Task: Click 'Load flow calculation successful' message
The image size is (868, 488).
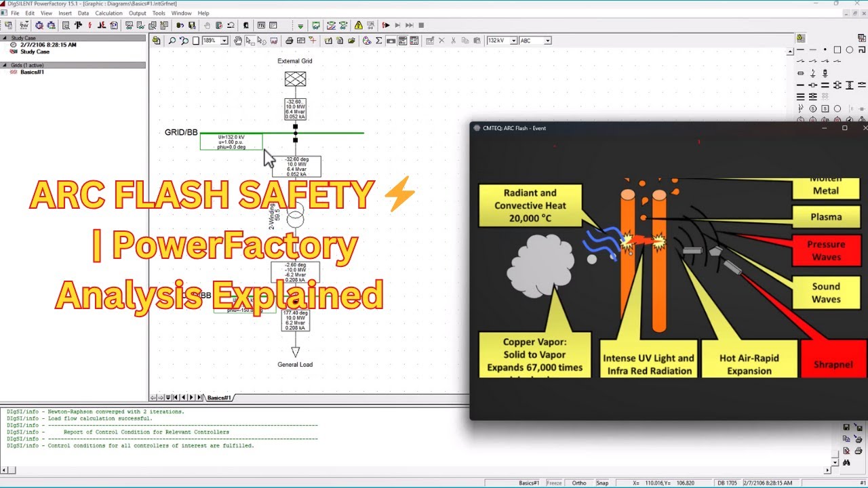Action: click(x=80, y=418)
